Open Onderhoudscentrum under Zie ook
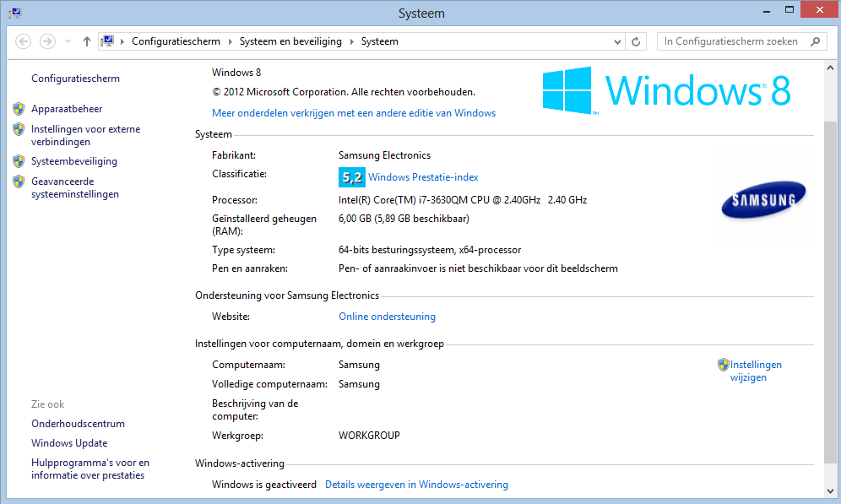The image size is (841, 504). coord(78,424)
